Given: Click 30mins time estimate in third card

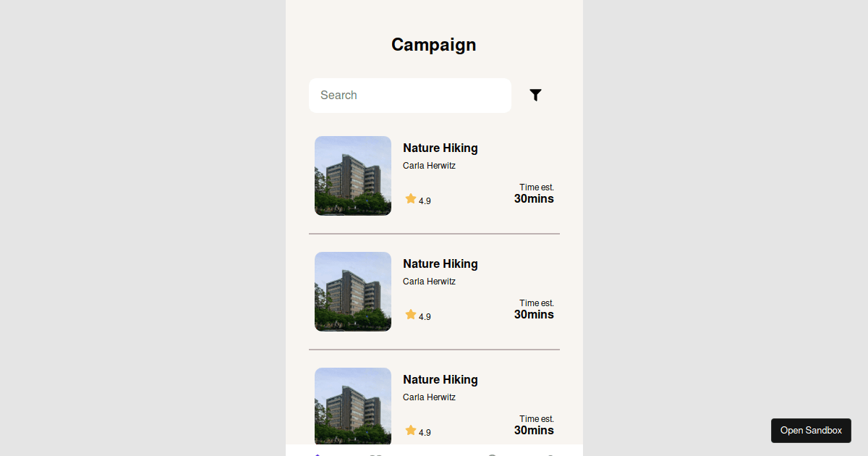Looking at the screenshot, I should point(534,431).
